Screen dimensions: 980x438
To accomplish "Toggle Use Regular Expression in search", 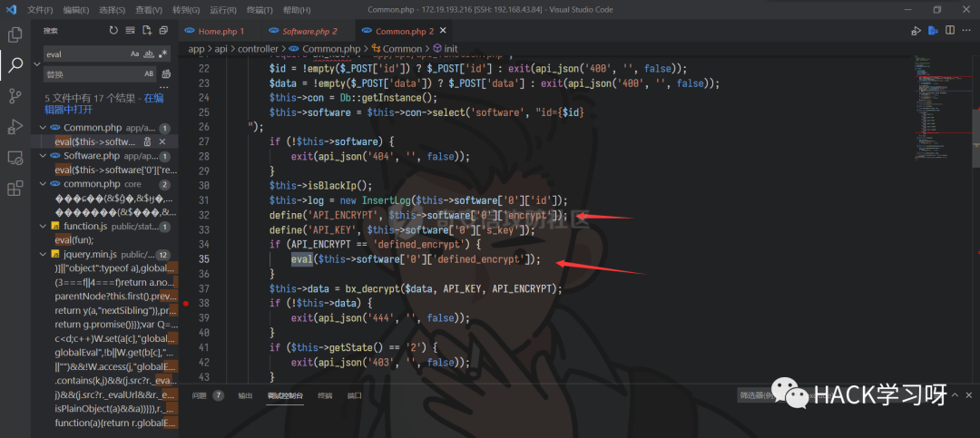I will (x=162, y=54).
